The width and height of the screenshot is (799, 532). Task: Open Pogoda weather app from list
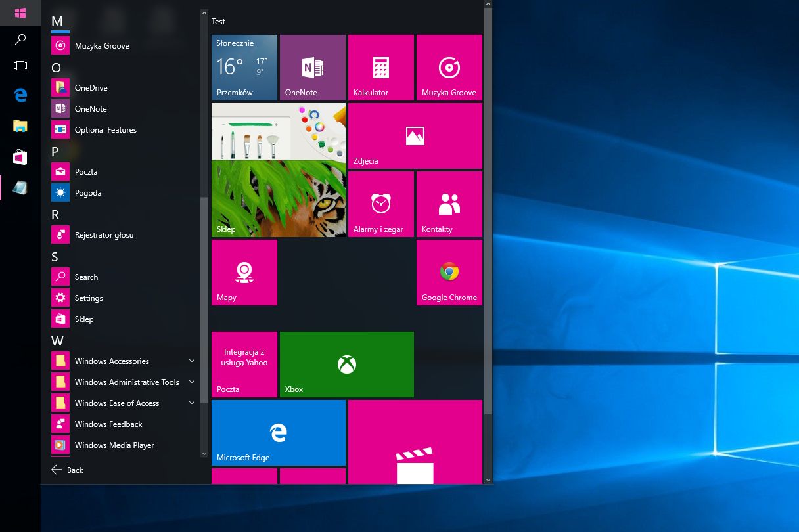[x=125, y=193]
